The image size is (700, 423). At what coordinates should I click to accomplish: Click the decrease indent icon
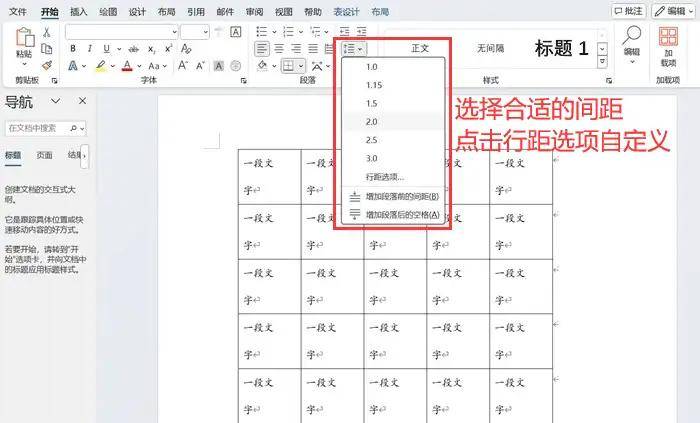pos(344,32)
